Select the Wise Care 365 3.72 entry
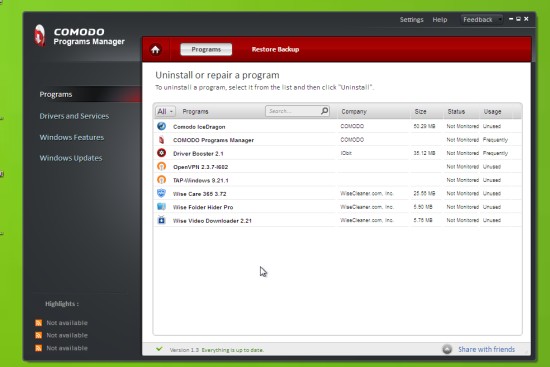The height and width of the screenshot is (367, 550). pyautogui.click(x=200, y=194)
